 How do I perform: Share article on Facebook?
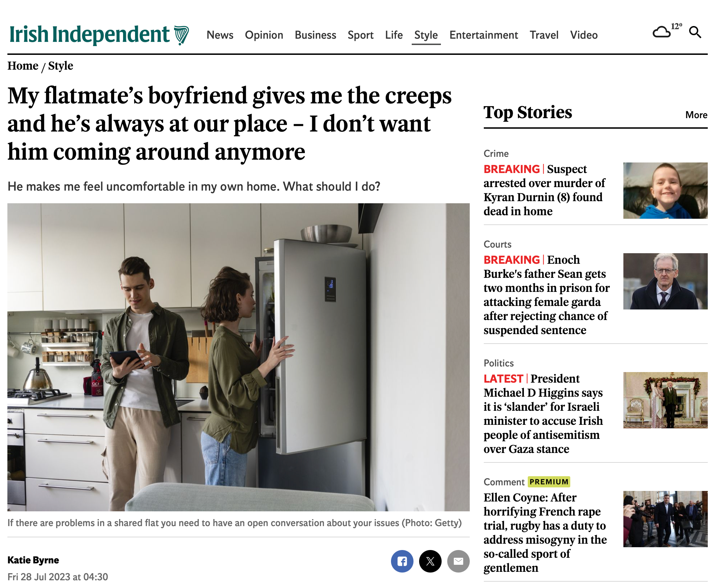402,561
